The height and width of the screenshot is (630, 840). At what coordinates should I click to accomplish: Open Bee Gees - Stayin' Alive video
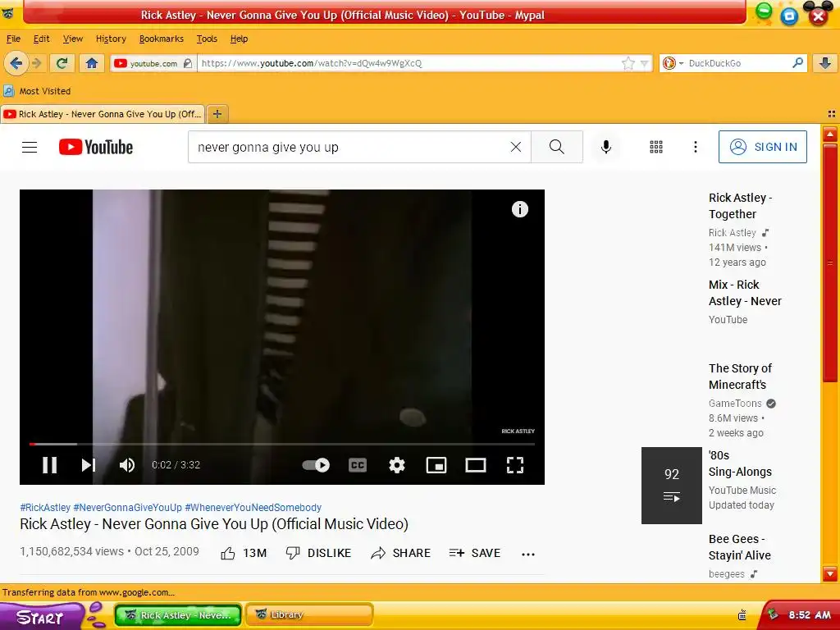(x=739, y=547)
